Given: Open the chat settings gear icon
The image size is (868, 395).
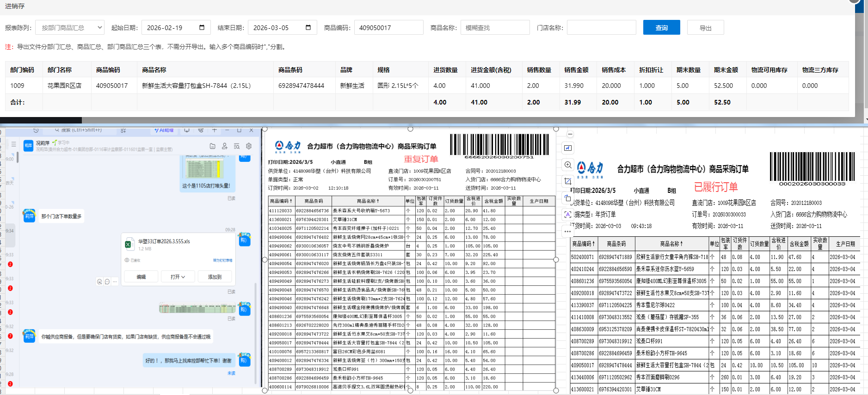Looking at the screenshot, I should (249, 146).
